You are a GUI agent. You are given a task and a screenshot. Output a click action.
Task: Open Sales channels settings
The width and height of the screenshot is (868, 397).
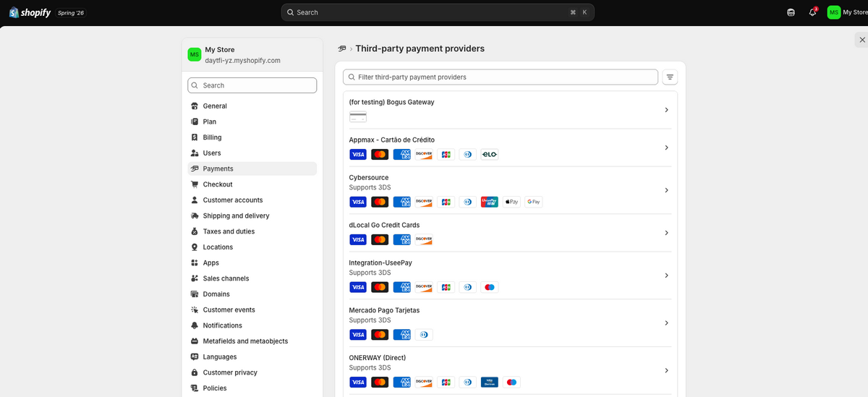(252, 278)
